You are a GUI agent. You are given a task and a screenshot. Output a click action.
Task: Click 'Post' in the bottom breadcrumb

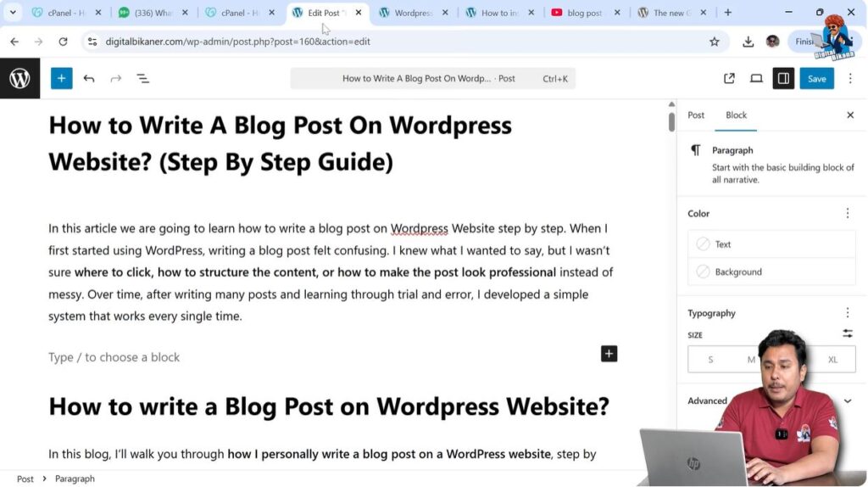pos(25,479)
